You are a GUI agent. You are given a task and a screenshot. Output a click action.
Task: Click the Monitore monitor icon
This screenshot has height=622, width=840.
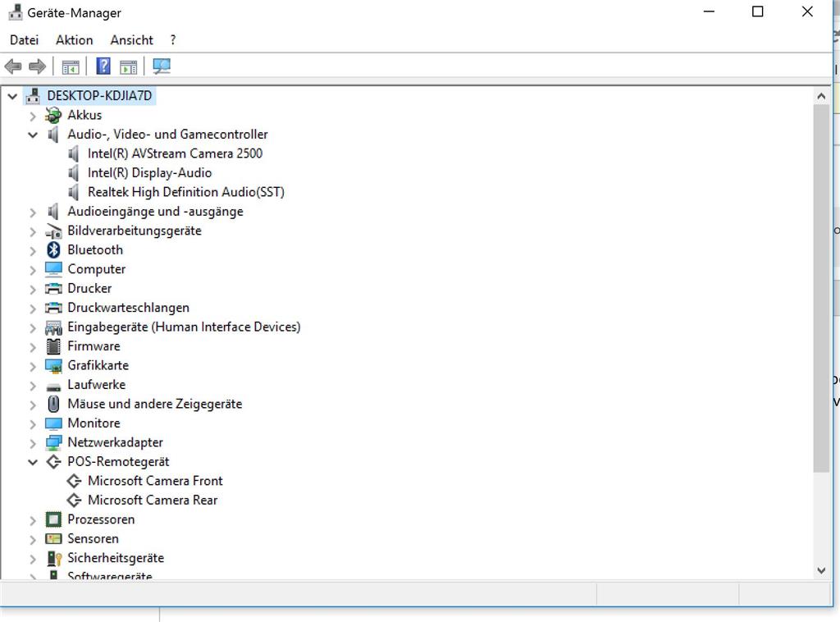(53, 423)
